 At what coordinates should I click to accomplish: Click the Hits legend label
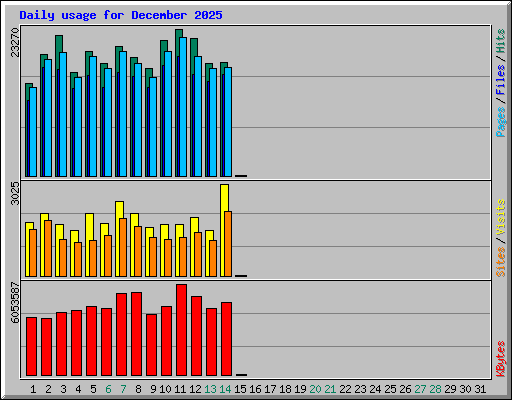(x=500, y=41)
